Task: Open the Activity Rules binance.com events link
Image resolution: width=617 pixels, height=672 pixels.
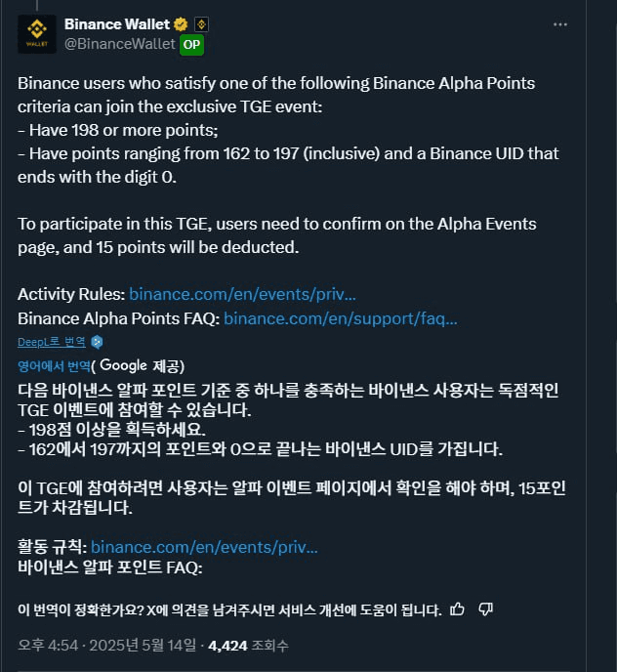Action: pos(242,294)
